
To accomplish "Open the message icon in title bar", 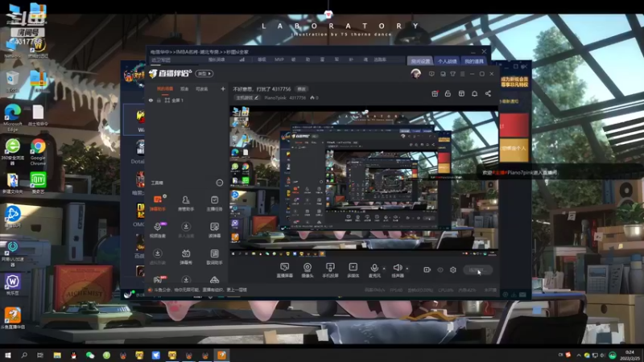I will pos(431,74).
